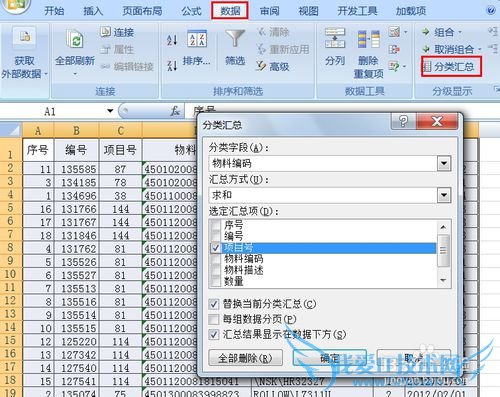Select the 数据 ribbon tab
The height and width of the screenshot is (397, 500).
tap(230, 11)
